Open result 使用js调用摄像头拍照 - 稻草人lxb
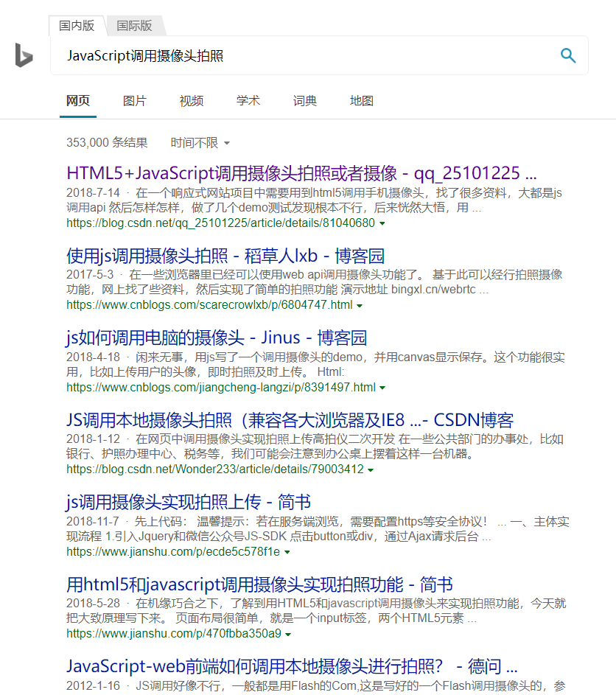This screenshot has width=616, height=695. [225, 256]
